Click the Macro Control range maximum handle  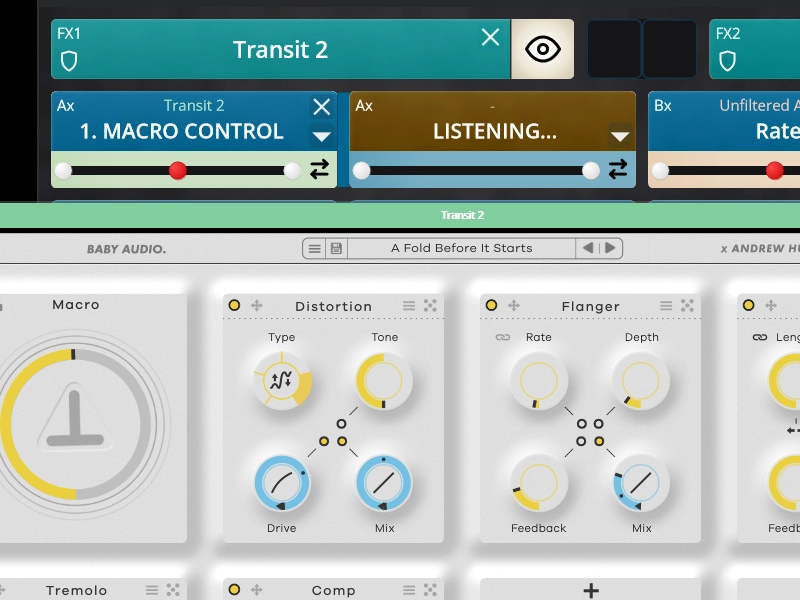coord(292,170)
